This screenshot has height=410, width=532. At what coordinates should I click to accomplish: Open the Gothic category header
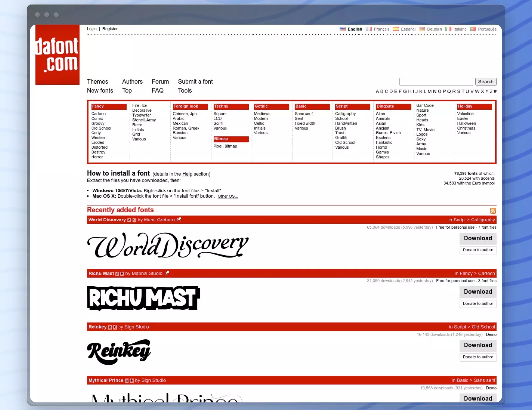click(272, 107)
